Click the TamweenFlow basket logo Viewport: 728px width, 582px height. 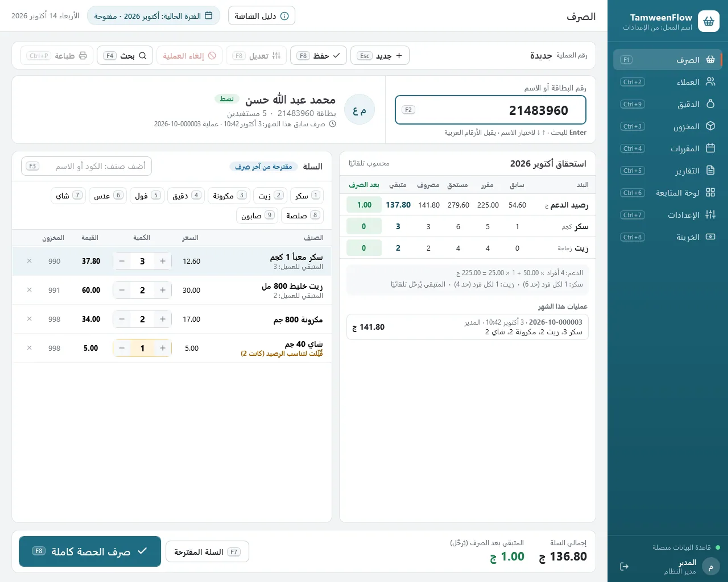pos(708,21)
